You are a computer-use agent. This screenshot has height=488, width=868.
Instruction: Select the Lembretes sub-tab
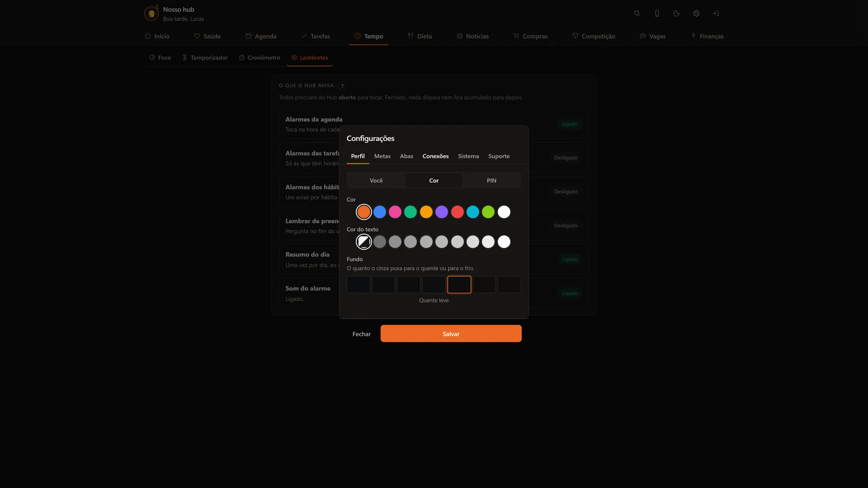click(x=310, y=58)
